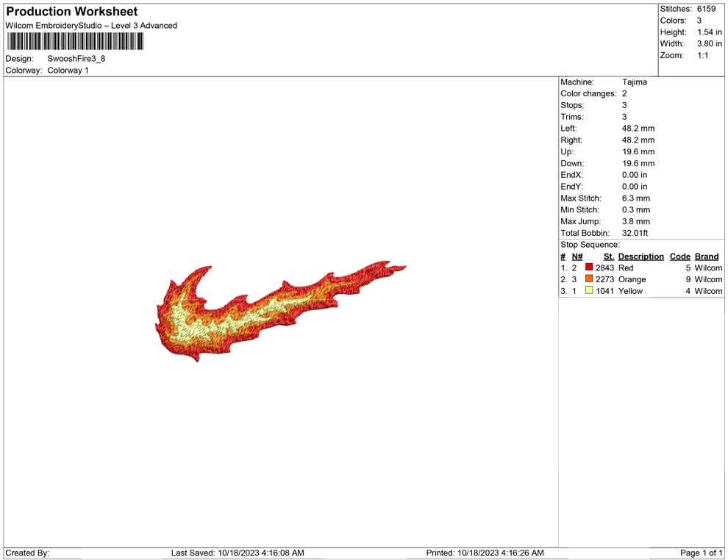Click the 'St.' column header

tap(609, 256)
